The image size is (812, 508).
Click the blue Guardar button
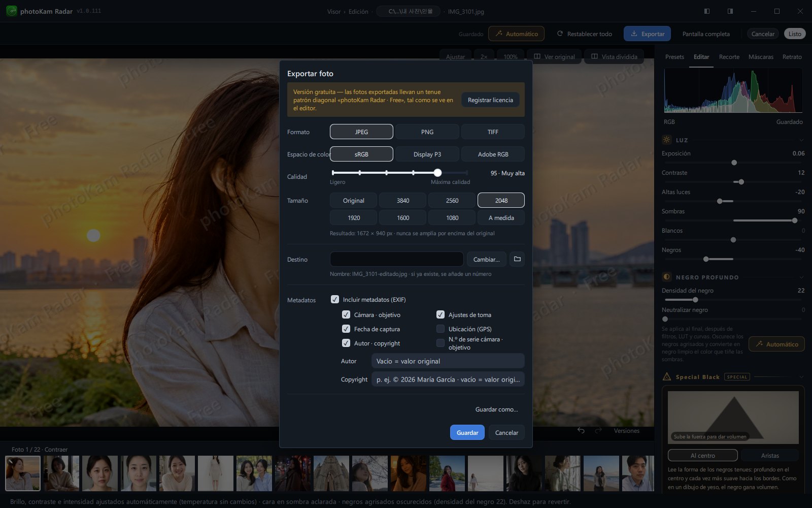click(467, 432)
